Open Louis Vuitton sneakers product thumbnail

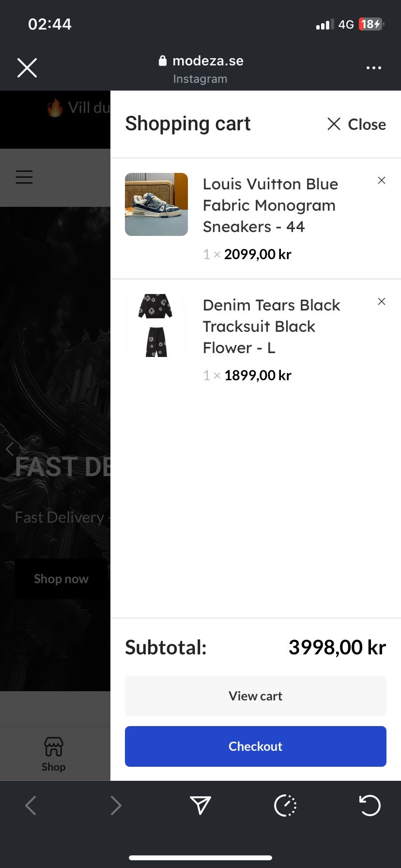(156, 204)
